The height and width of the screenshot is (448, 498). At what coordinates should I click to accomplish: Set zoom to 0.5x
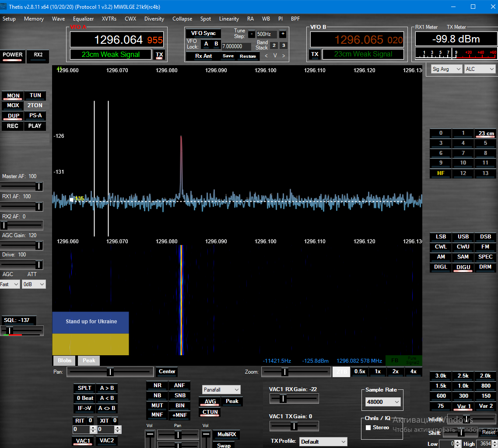coord(360,371)
